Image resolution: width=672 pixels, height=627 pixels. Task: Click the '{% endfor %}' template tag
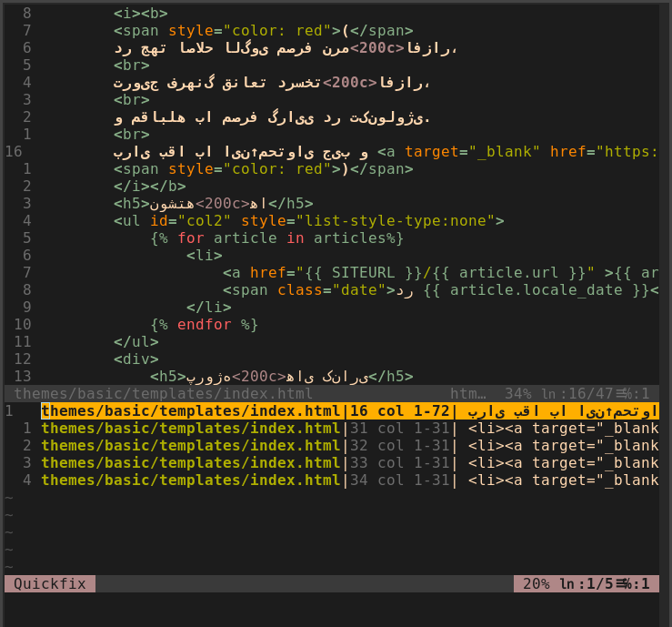tap(204, 325)
